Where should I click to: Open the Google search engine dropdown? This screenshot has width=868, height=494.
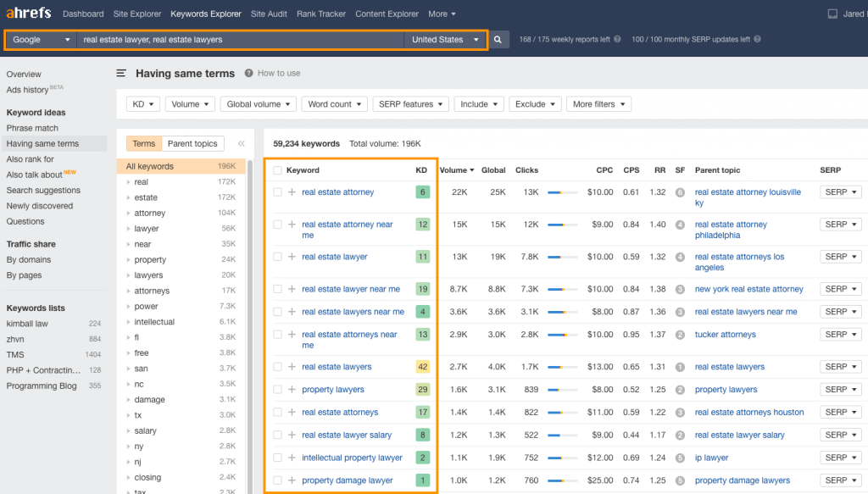41,40
